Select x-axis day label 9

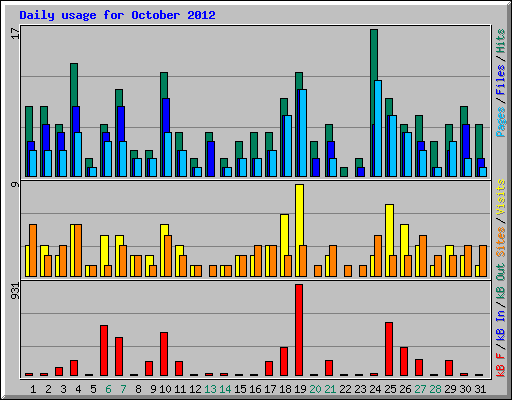(x=153, y=389)
